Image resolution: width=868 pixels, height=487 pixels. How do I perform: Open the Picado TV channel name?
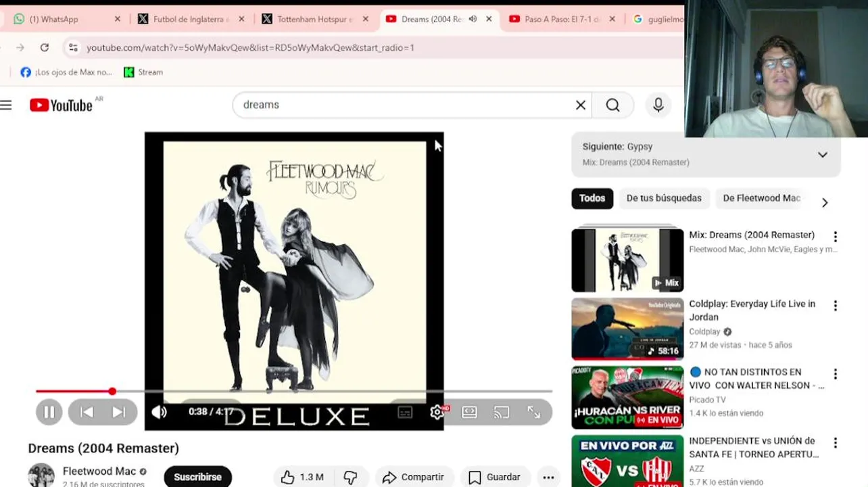(707, 400)
